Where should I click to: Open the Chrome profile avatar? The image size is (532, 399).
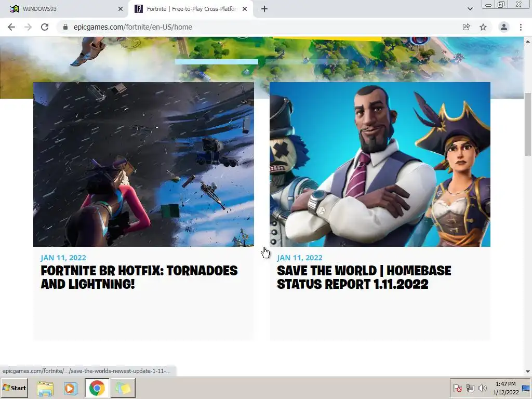[504, 27]
